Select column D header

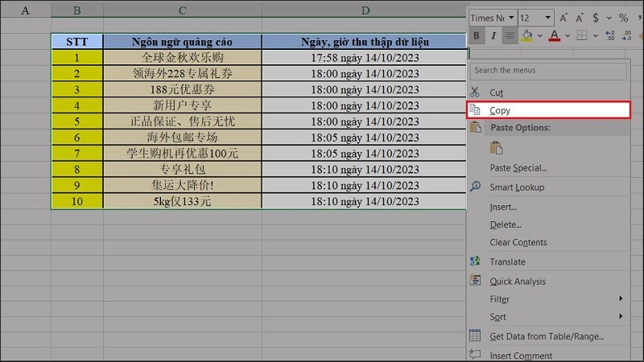click(365, 10)
